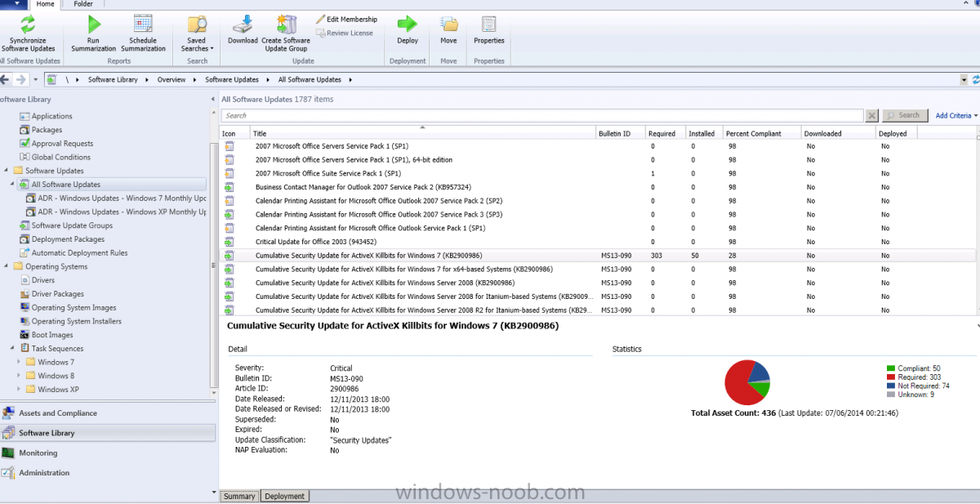The width and height of the screenshot is (980, 504).
Task: Click the Monitoring workspace icon
Action: [x=8, y=453]
